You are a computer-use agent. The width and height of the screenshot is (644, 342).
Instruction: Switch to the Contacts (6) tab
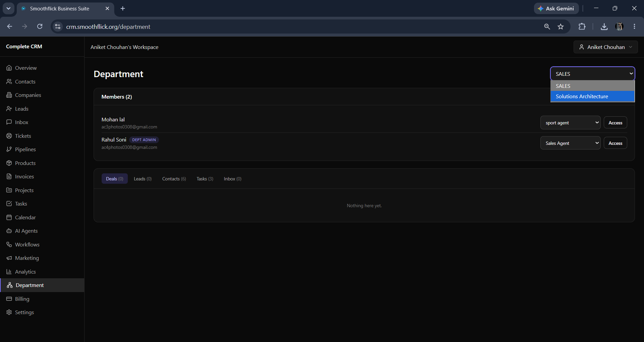(x=174, y=179)
